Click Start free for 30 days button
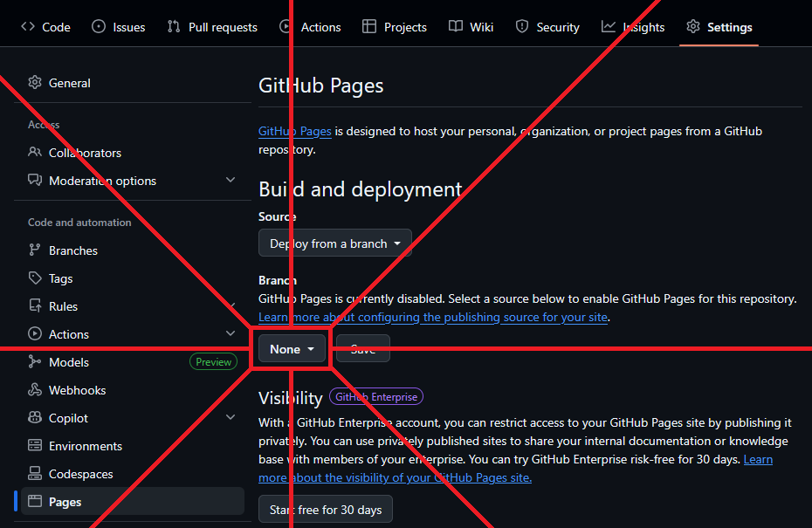 pos(326,510)
